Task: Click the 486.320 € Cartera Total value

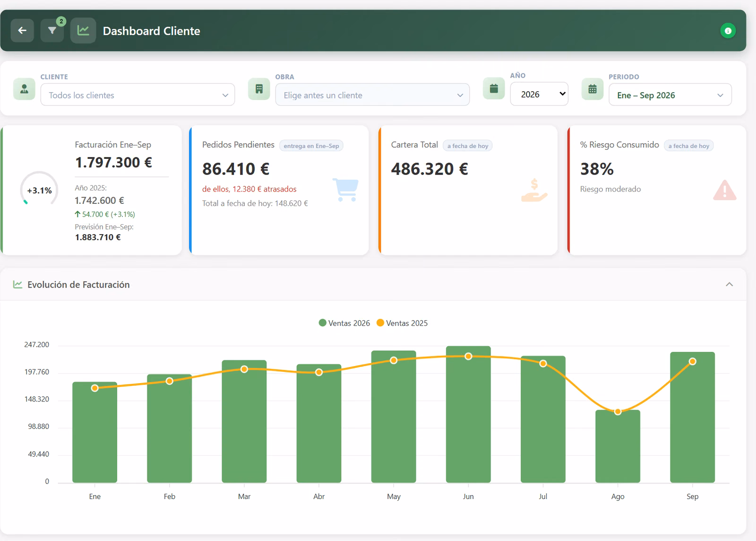Action: pyautogui.click(x=430, y=169)
